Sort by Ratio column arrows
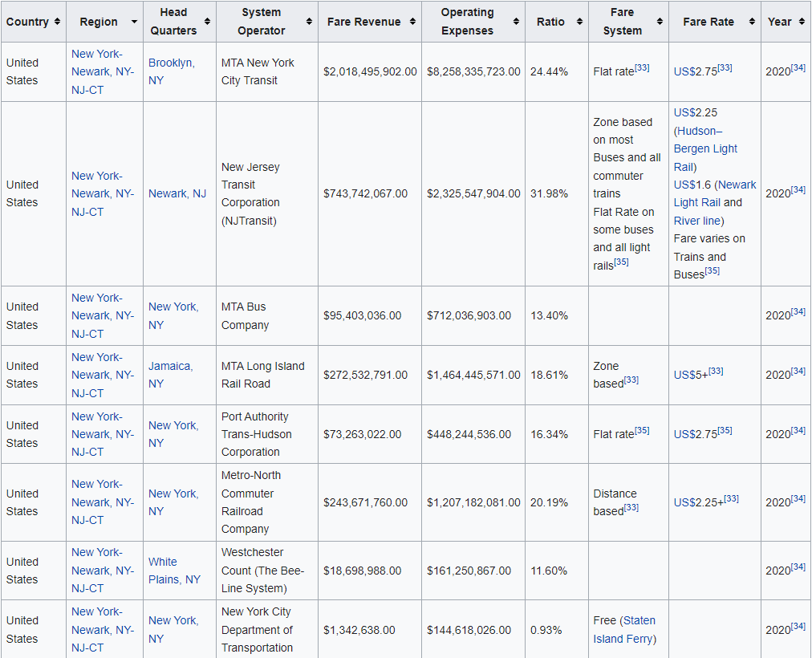812x658 pixels. (579, 22)
